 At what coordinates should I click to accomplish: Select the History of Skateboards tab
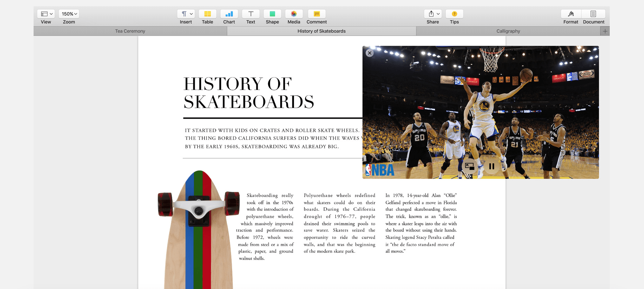pos(321,31)
